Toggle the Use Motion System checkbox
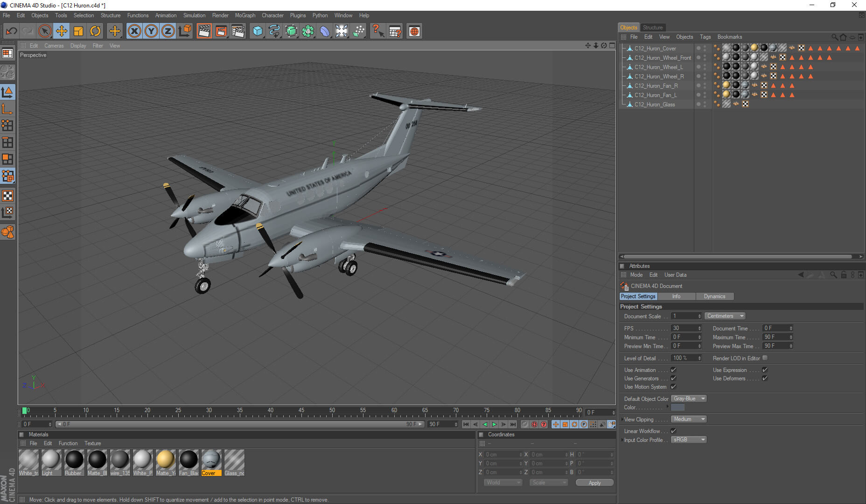 (x=673, y=386)
